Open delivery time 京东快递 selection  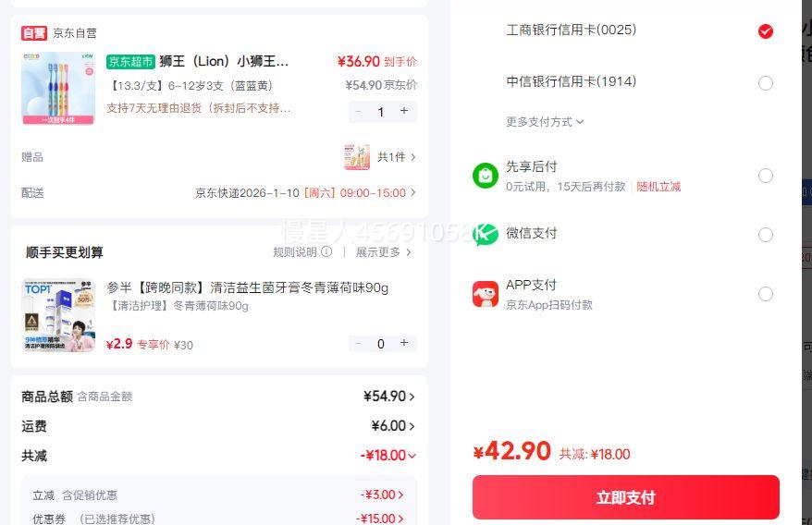[x=305, y=193]
